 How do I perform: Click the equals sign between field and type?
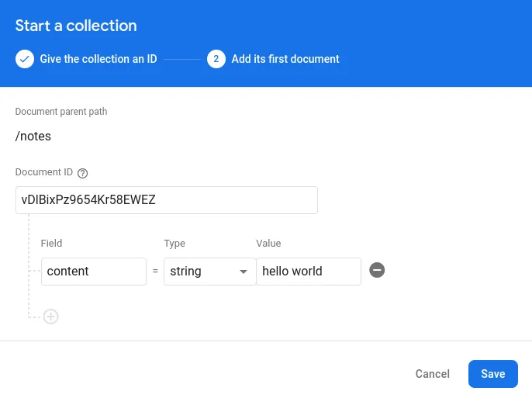(x=155, y=272)
